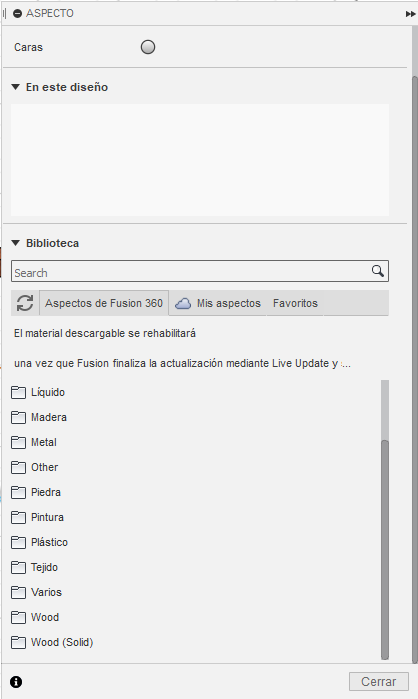Open the Plástico folder icon
This screenshot has height=699, width=418.
tap(18, 542)
